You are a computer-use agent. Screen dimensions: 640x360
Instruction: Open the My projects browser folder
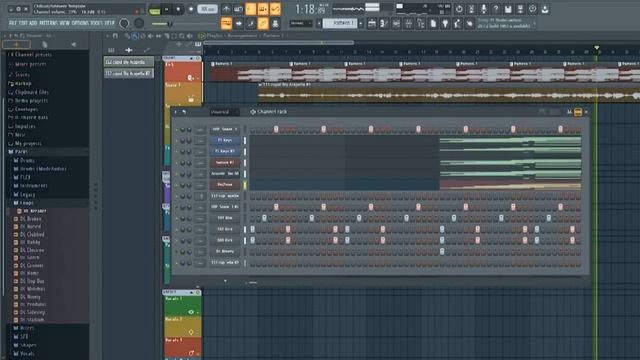pos(27,144)
